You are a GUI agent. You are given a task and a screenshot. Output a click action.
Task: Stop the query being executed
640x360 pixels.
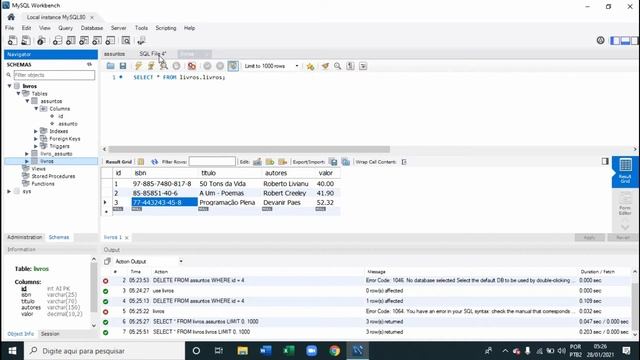tap(176, 66)
